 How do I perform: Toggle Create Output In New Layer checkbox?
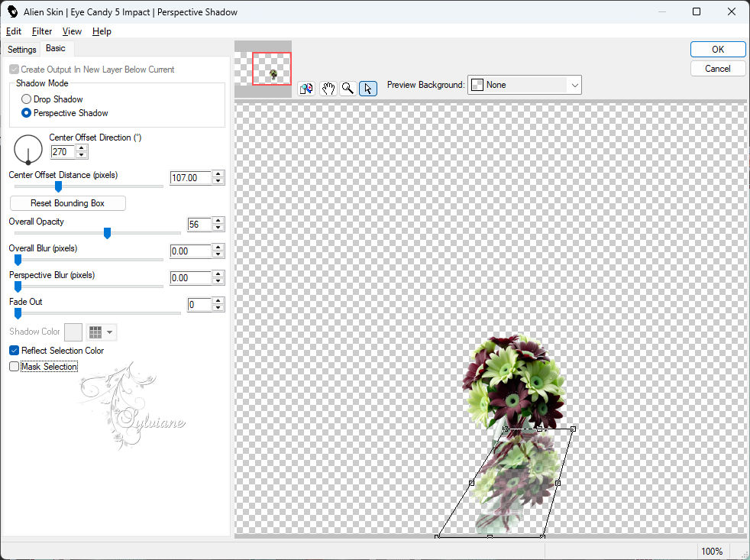(x=15, y=70)
